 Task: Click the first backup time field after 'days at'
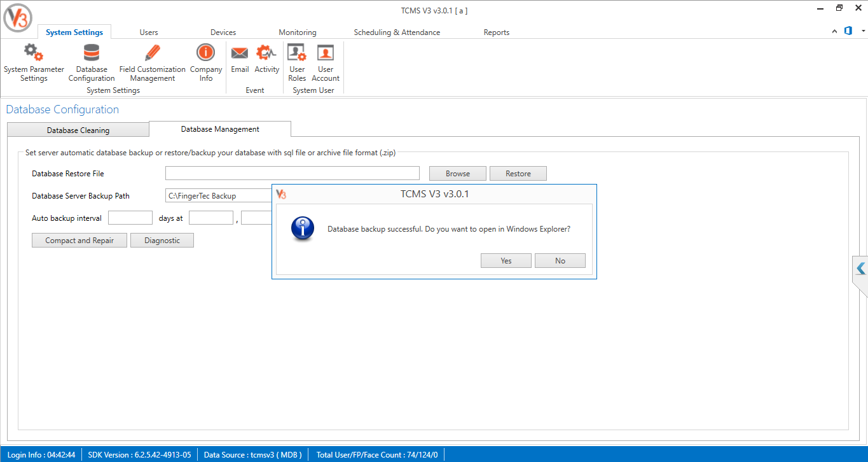[x=211, y=218]
